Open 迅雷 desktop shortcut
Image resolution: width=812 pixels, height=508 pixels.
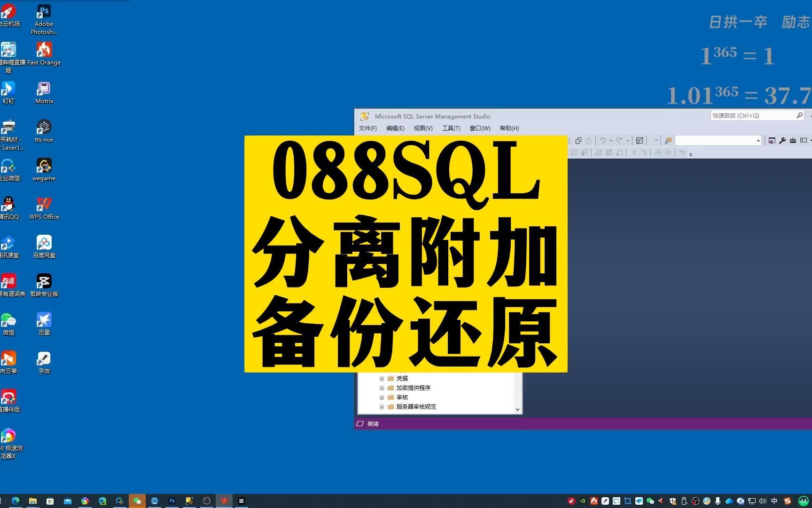tap(44, 324)
